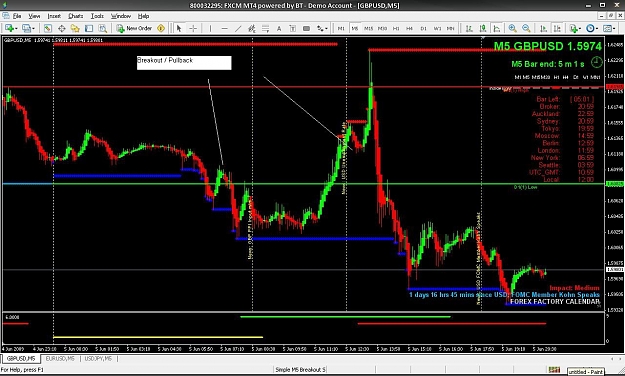Screen dimensions: 625x376
Task: Select the Equidistant Channel tool
Action: coord(252,28)
